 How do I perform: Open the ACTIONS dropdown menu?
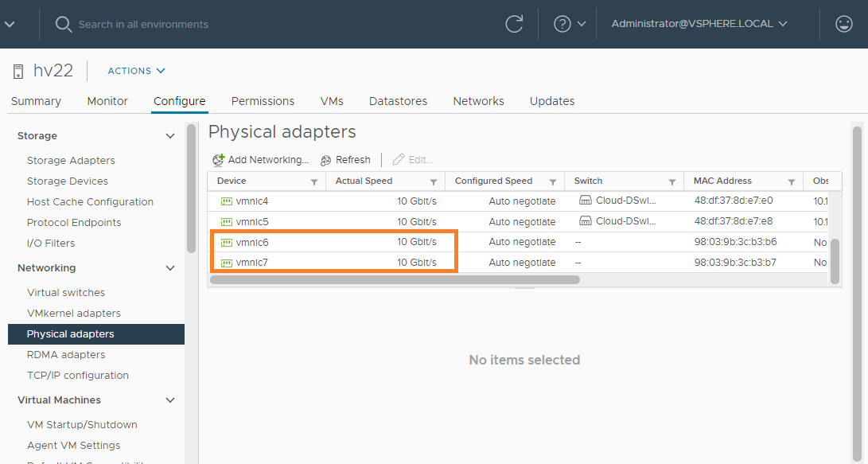(x=137, y=71)
